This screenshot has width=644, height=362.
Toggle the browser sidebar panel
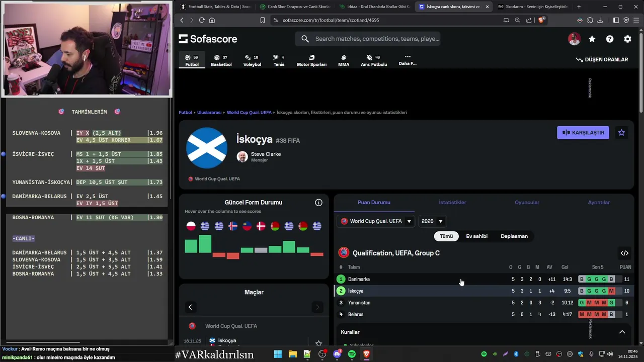click(x=616, y=20)
